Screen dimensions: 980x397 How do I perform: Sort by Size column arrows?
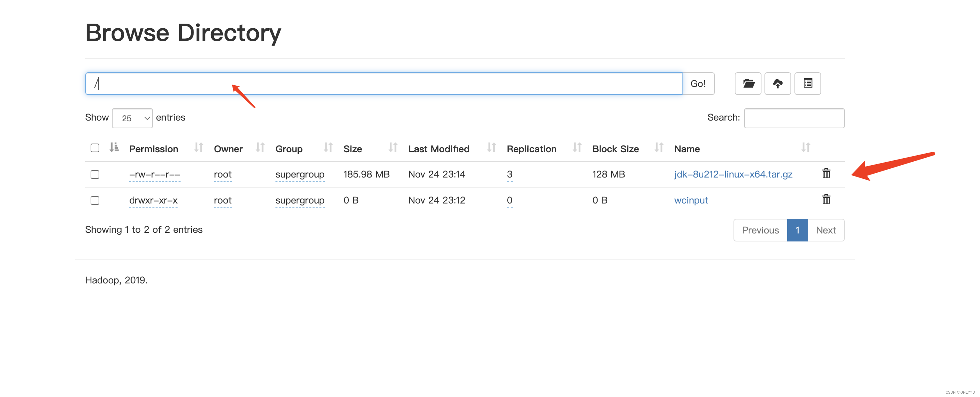(393, 148)
